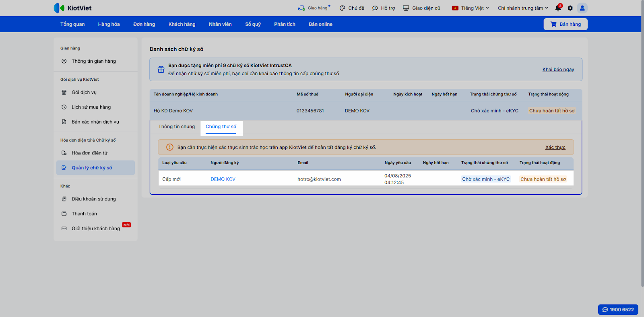The width and height of the screenshot is (644, 317).
Task: Click the Xác thực link
Action: coord(555,147)
